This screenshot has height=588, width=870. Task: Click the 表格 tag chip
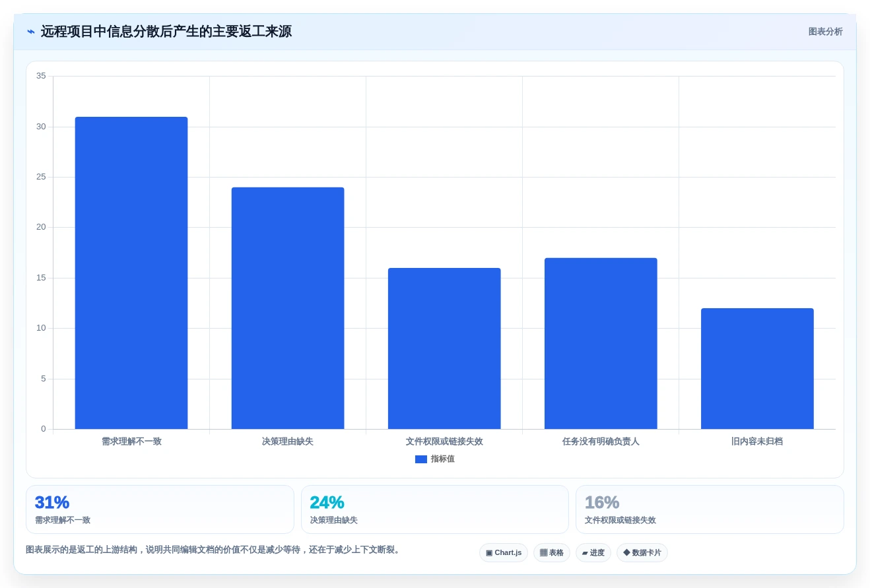[x=552, y=553]
